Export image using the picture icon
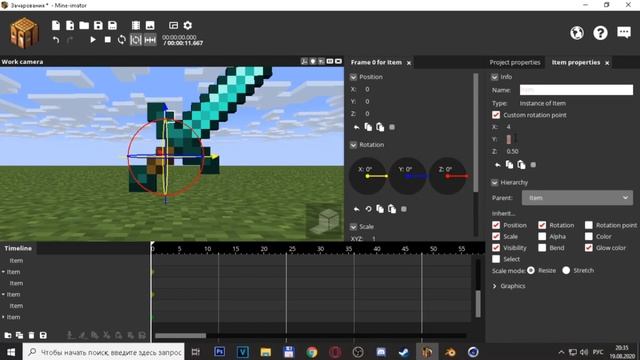Viewport: 640px width, 360px height. click(150, 25)
